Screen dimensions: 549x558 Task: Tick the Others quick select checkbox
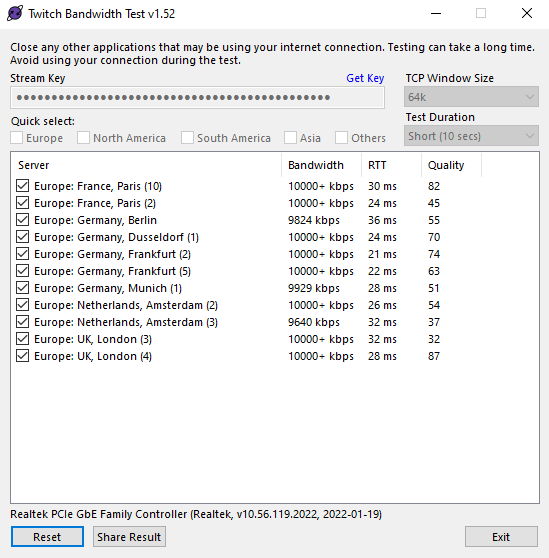coord(341,138)
